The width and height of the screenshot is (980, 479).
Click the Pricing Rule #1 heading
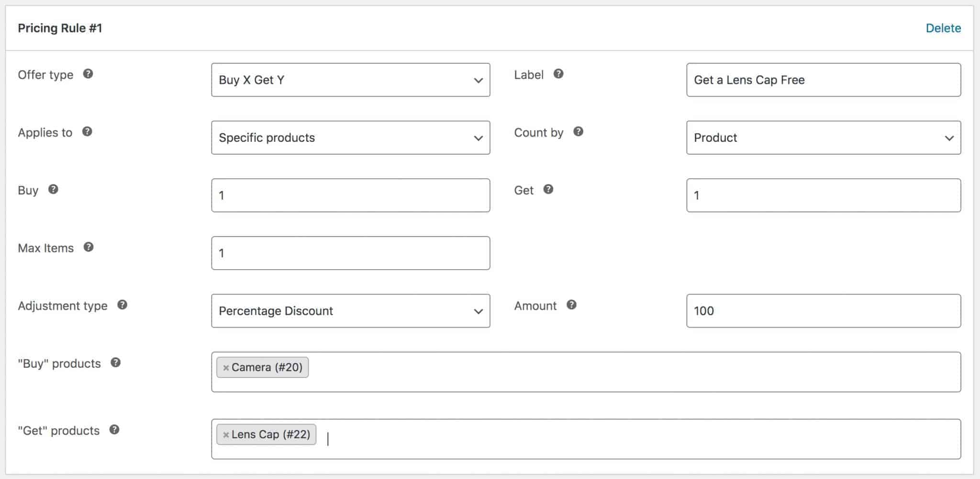[x=60, y=28]
